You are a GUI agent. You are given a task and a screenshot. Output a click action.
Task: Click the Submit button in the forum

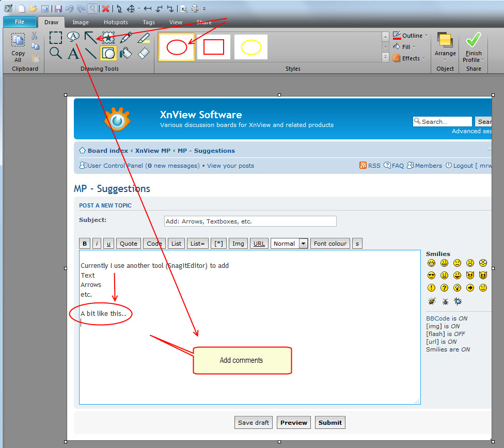[330, 423]
